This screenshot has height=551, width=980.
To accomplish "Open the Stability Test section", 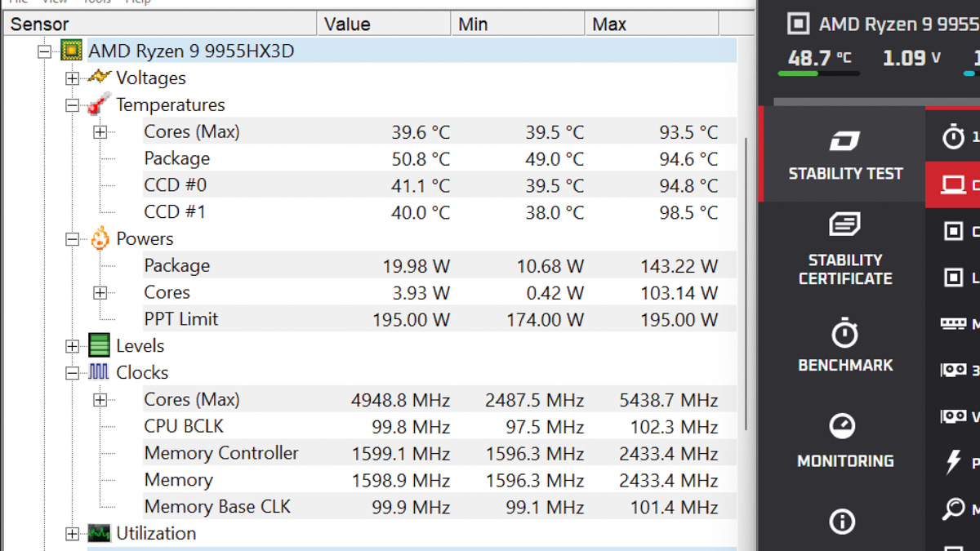I will click(x=844, y=154).
